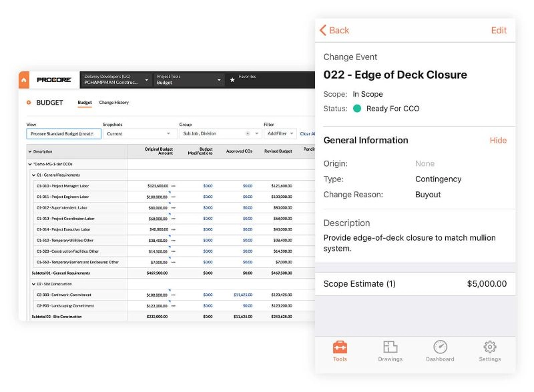Tap Edit on the change event

click(499, 30)
